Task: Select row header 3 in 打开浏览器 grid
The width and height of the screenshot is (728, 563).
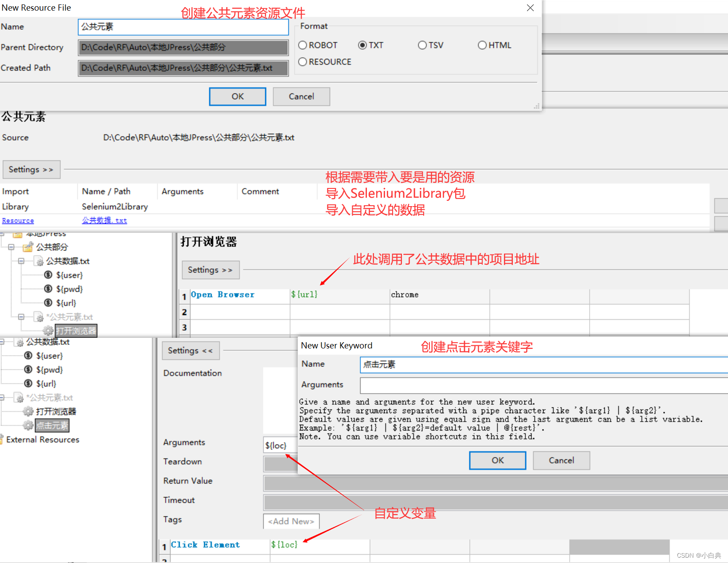Action: click(x=184, y=328)
